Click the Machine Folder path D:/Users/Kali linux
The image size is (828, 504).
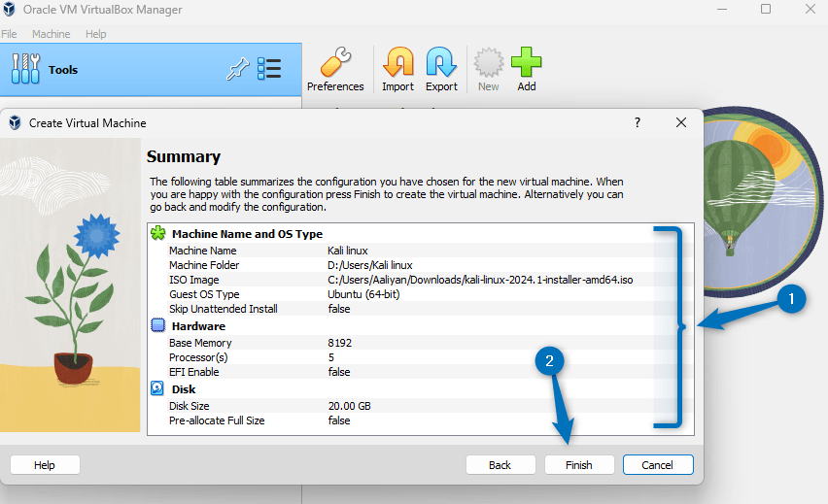click(369, 265)
